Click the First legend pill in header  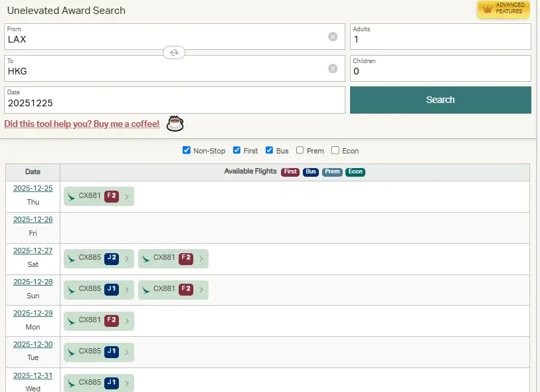[x=290, y=172]
